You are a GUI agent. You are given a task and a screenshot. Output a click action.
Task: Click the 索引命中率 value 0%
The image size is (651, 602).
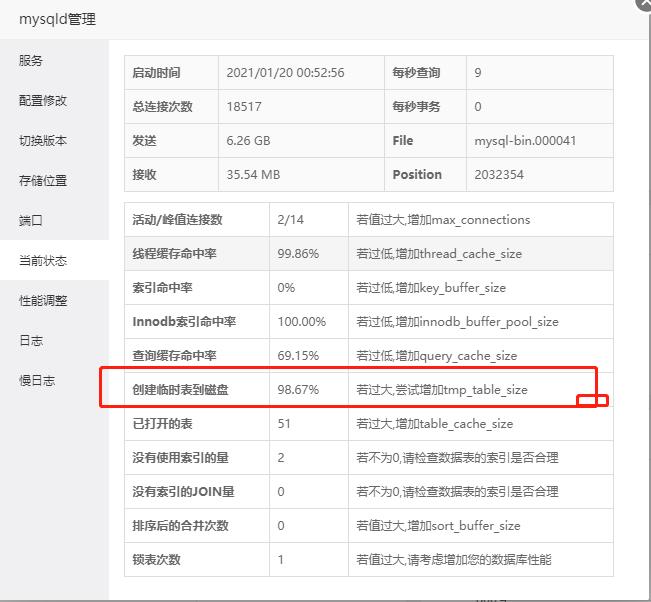(x=286, y=288)
